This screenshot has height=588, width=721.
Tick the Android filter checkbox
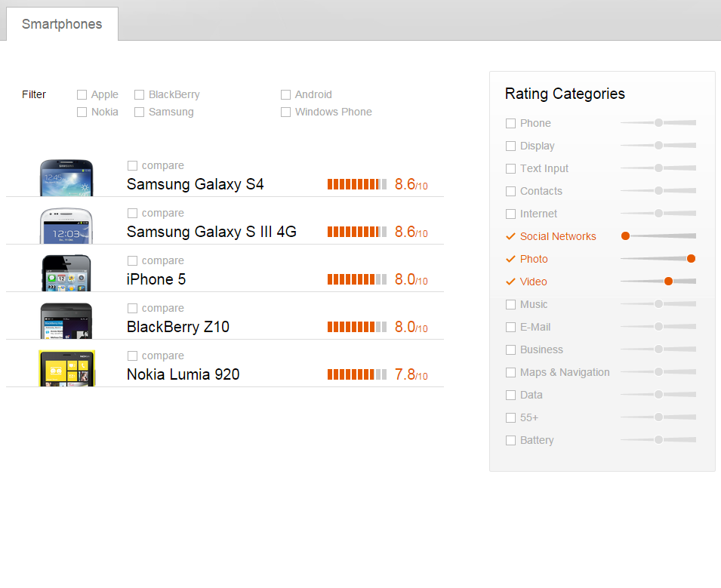point(286,95)
